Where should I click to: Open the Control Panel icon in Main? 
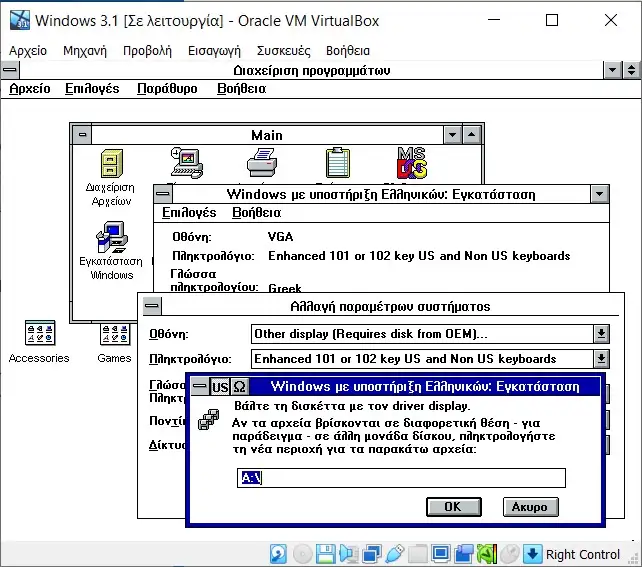point(187,163)
